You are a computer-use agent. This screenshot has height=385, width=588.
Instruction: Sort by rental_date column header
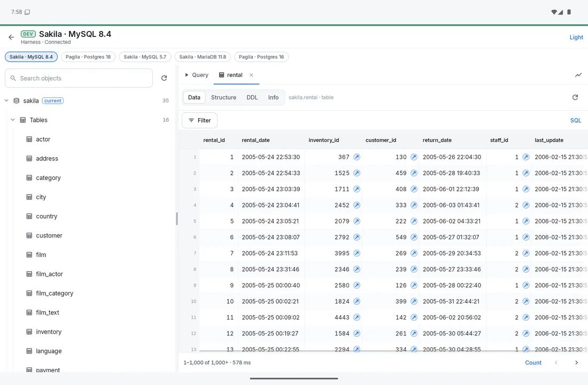[x=256, y=140]
